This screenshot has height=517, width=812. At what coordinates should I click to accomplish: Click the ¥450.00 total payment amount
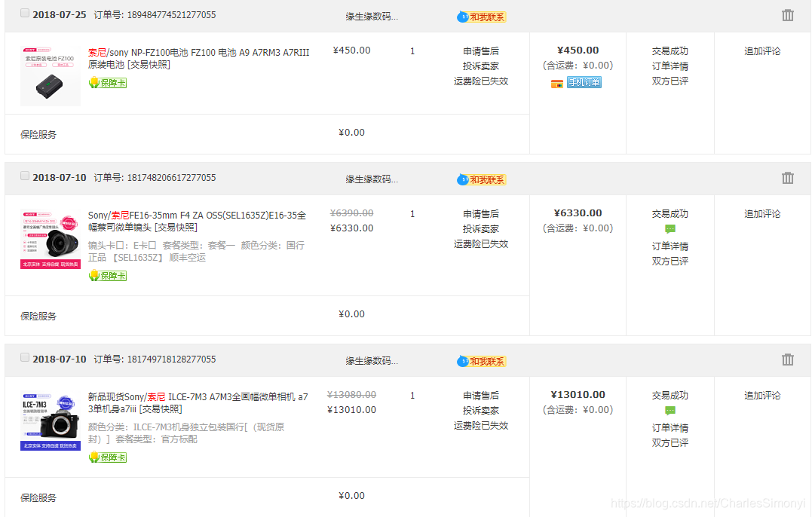click(578, 50)
